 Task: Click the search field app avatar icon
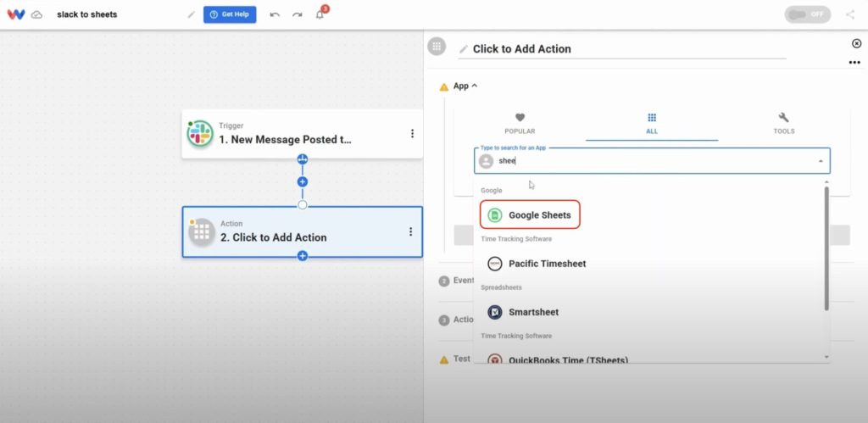(486, 161)
